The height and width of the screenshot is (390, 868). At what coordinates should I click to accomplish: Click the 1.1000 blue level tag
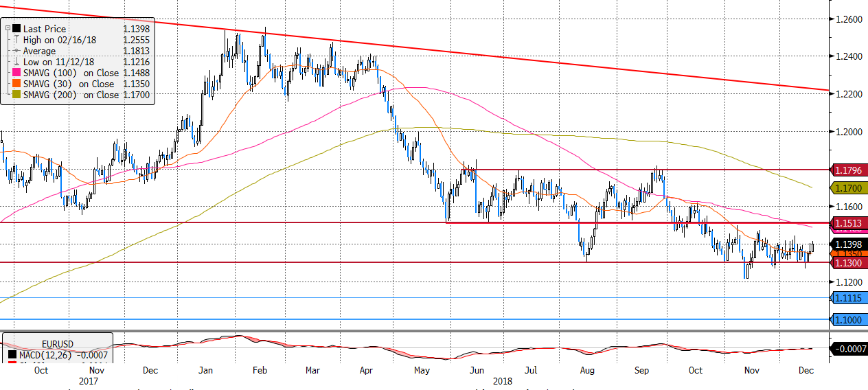[849, 319]
